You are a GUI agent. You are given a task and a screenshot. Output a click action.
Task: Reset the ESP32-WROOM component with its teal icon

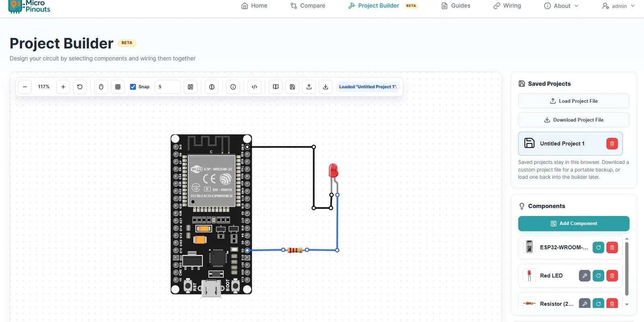[x=599, y=247]
